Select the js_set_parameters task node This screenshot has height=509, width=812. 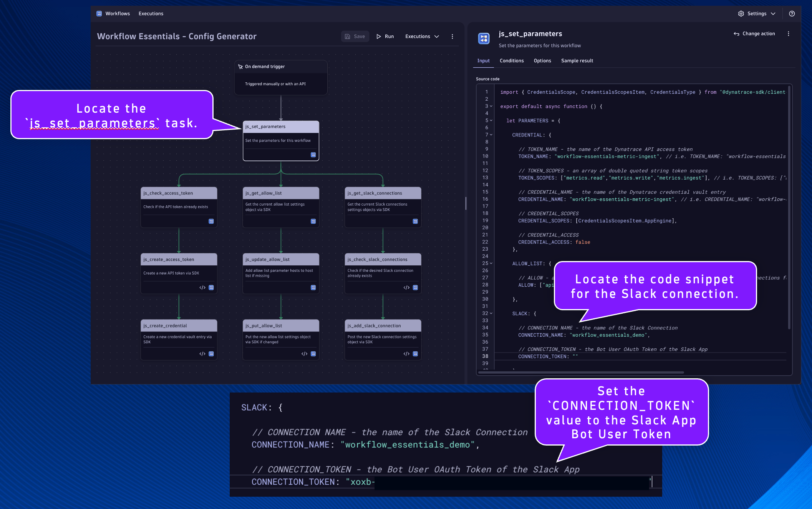pos(281,141)
